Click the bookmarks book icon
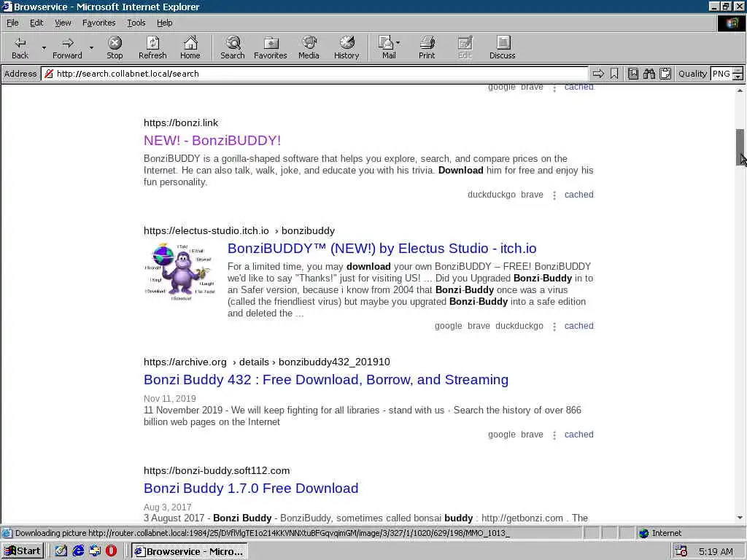This screenshot has height=560, width=747. [632, 74]
